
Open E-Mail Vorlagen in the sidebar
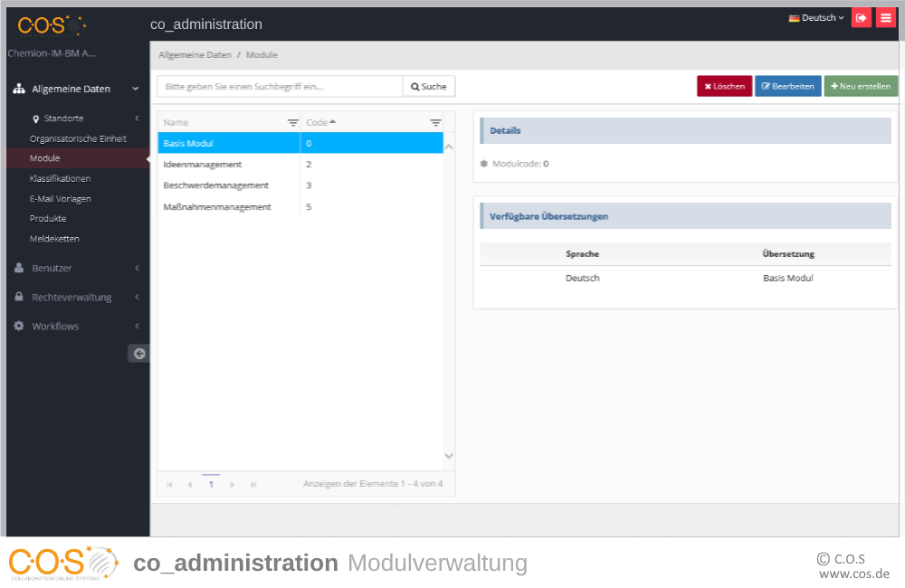tap(60, 198)
